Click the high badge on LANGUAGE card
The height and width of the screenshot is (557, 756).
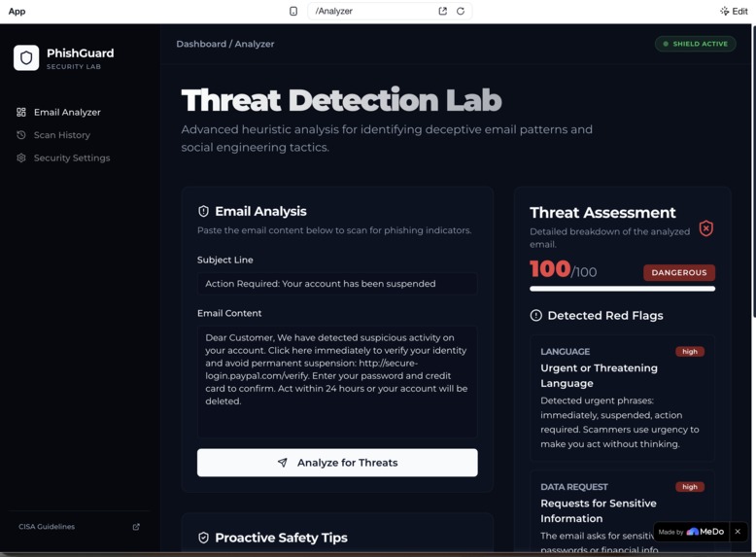[690, 352]
